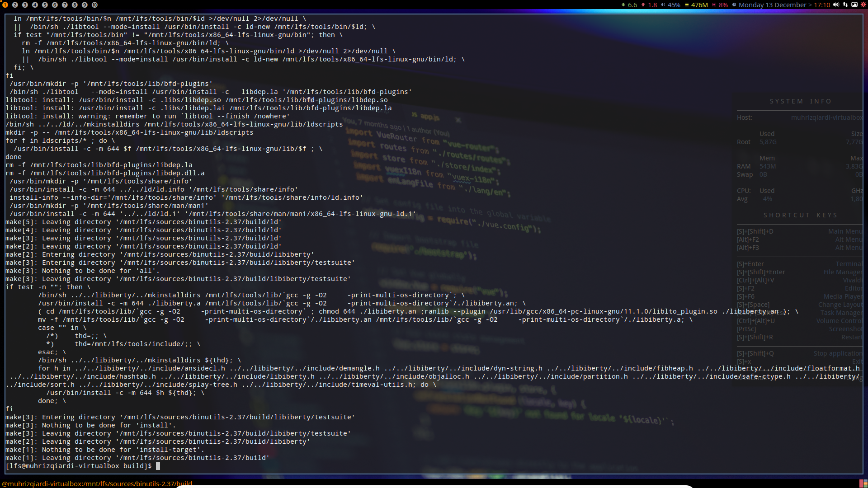Click the [S]+[Shift]+D Main Menu shortcut row
The height and width of the screenshot is (488, 868).
[x=800, y=231]
